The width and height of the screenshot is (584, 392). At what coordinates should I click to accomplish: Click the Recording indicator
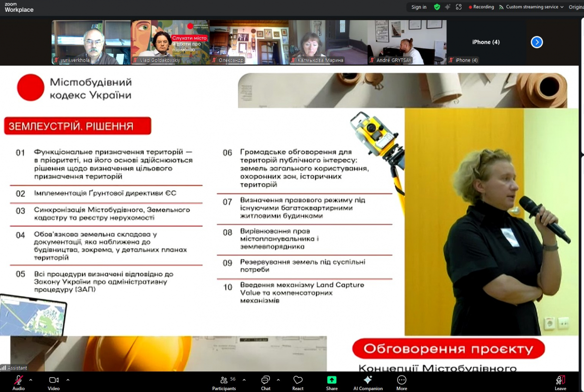(x=481, y=7)
